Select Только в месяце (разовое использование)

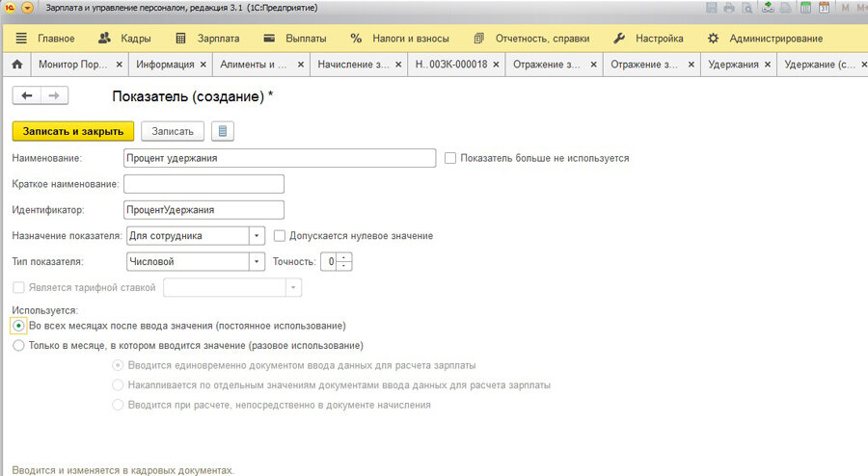(x=19, y=346)
